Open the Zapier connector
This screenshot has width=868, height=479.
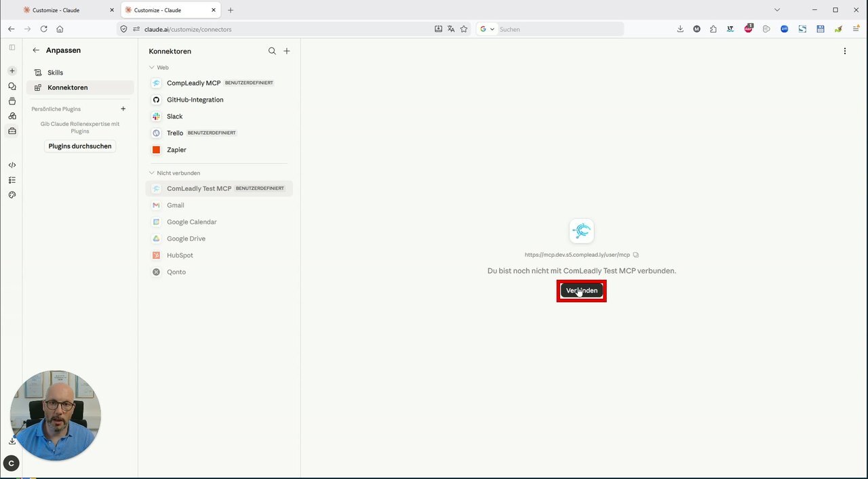click(x=219, y=150)
